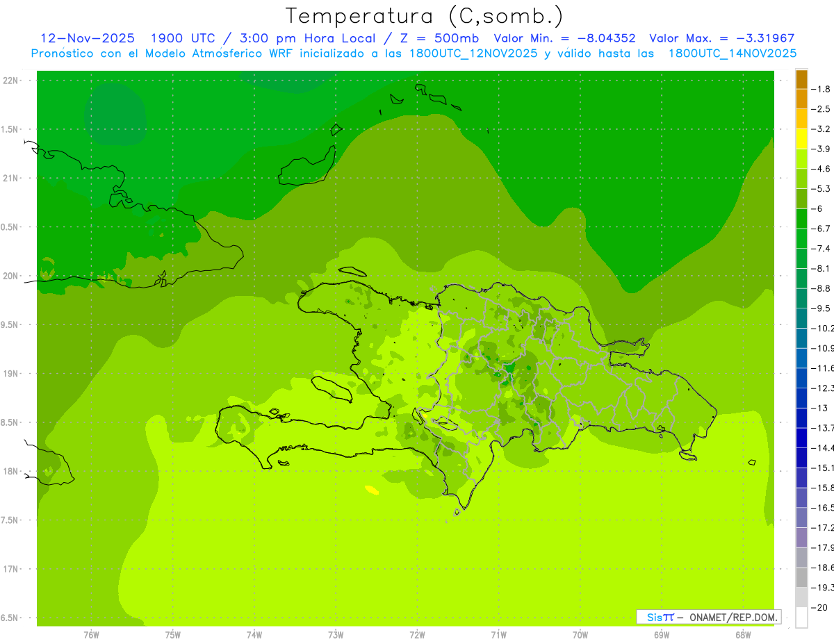The width and height of the screenshot is (834, 644).
Task: Click the '71W' longitude axis label
Action: click(498, 635)
